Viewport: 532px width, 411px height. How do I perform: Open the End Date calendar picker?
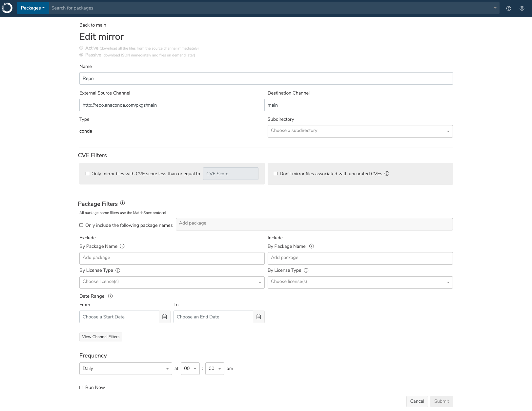[259, 317]
